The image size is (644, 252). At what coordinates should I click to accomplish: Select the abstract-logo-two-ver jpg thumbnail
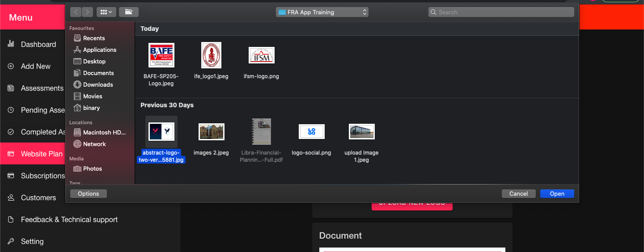(161, 132)
